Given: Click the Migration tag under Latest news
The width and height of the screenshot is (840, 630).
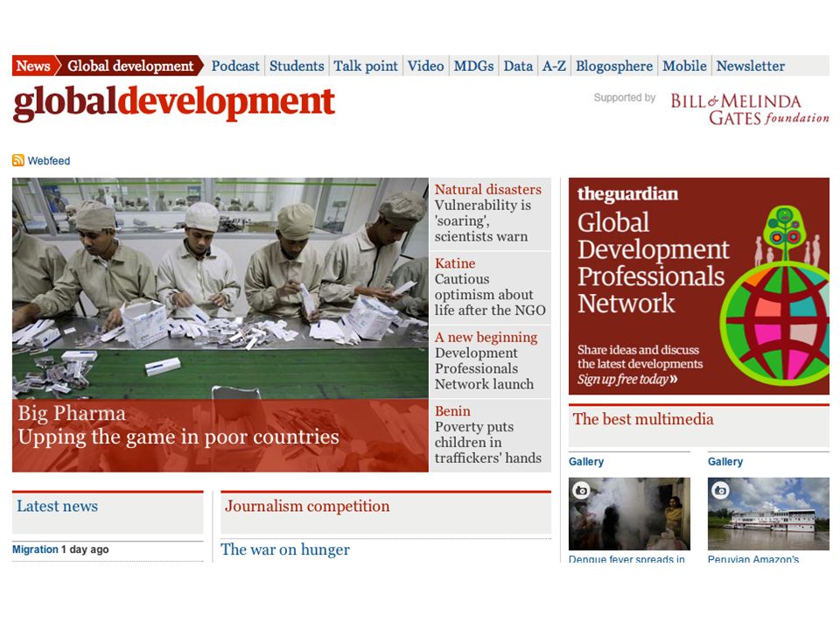Looking at the screenshot, I should coord(35,549).
